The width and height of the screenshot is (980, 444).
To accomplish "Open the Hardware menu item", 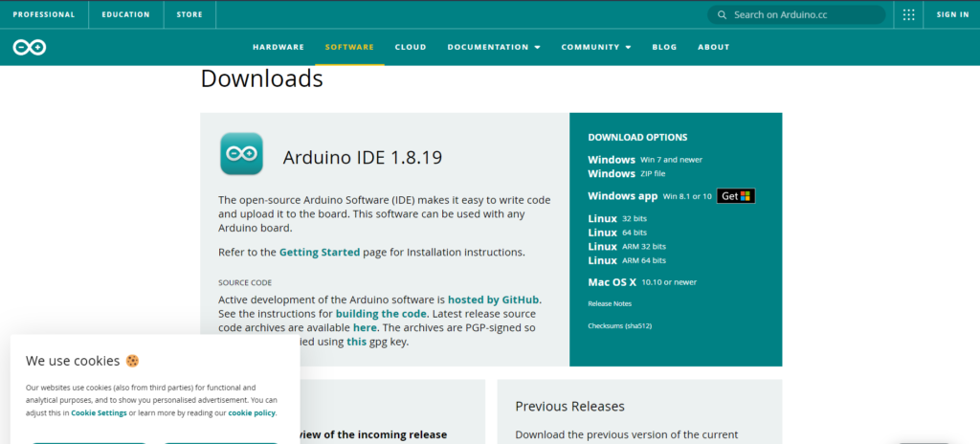I will coord(278,47).
